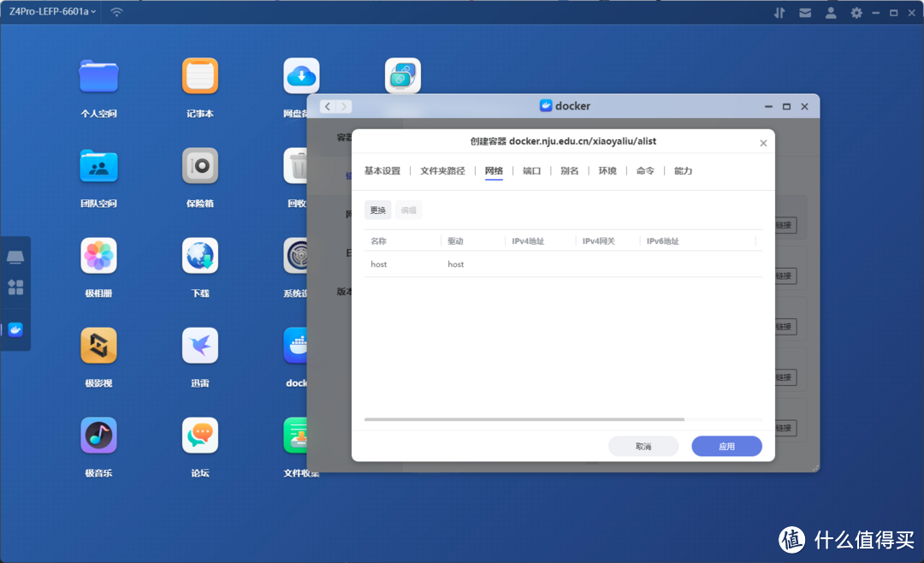Image resolution: width=924 pixels, height=563 pixels.
Task: Select the host network row
Action: pyautogui.click(x=563, y=264)
